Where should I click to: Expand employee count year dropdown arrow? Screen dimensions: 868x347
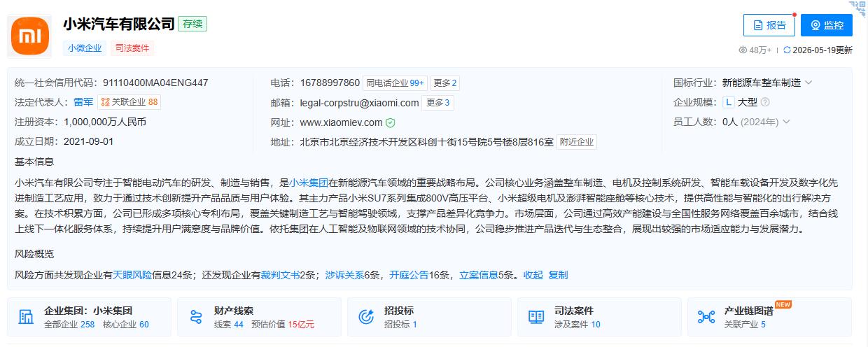pos(786,122)
